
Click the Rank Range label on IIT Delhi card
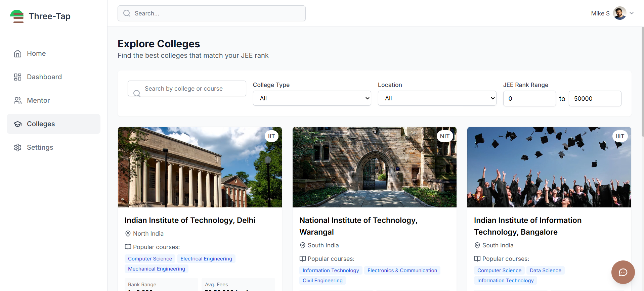point(142,285)
